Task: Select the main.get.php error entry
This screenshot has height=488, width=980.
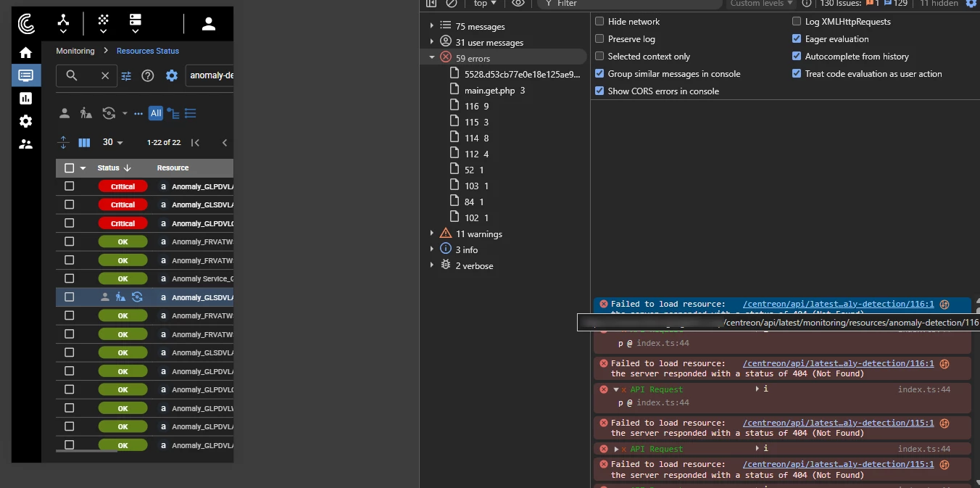Action: (x=489, y=91)
